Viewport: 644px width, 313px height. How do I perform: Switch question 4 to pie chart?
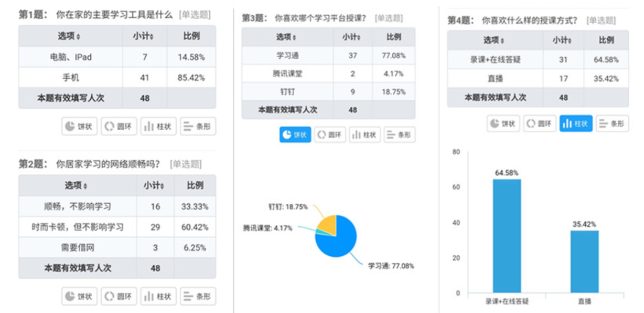[503, 123]
